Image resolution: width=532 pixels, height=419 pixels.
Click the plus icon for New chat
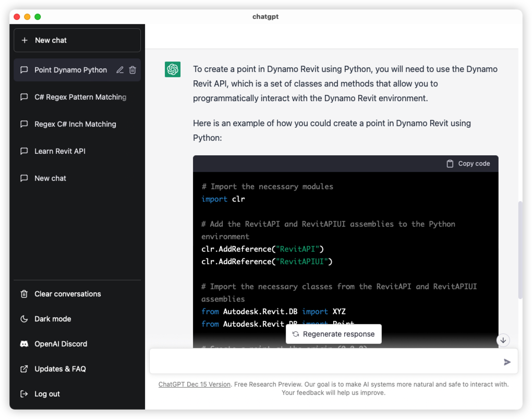point(25,40)
